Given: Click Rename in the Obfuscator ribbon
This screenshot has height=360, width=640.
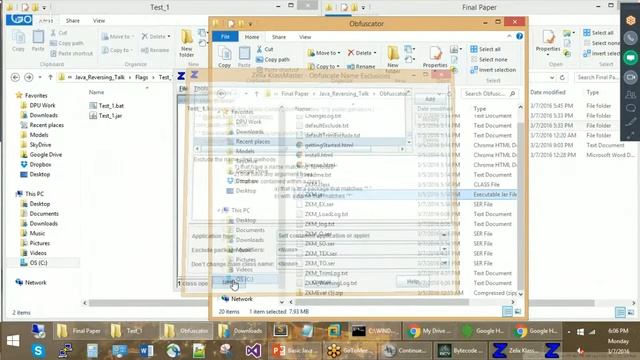Looking at the screenshot, I should coord(361,66).
